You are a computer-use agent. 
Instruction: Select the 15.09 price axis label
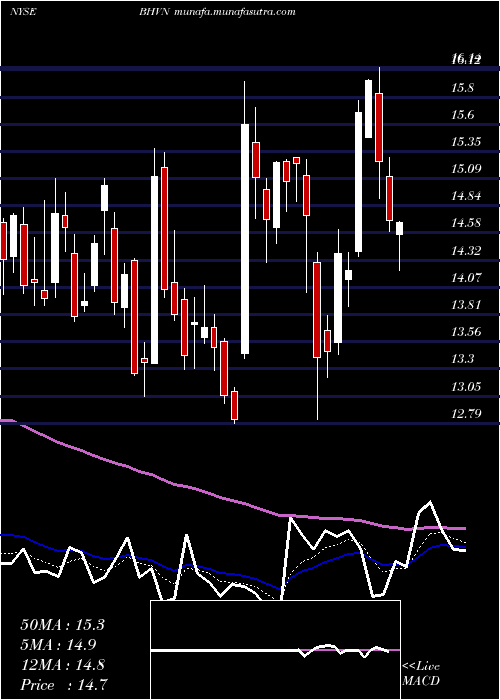click(466, 169)
